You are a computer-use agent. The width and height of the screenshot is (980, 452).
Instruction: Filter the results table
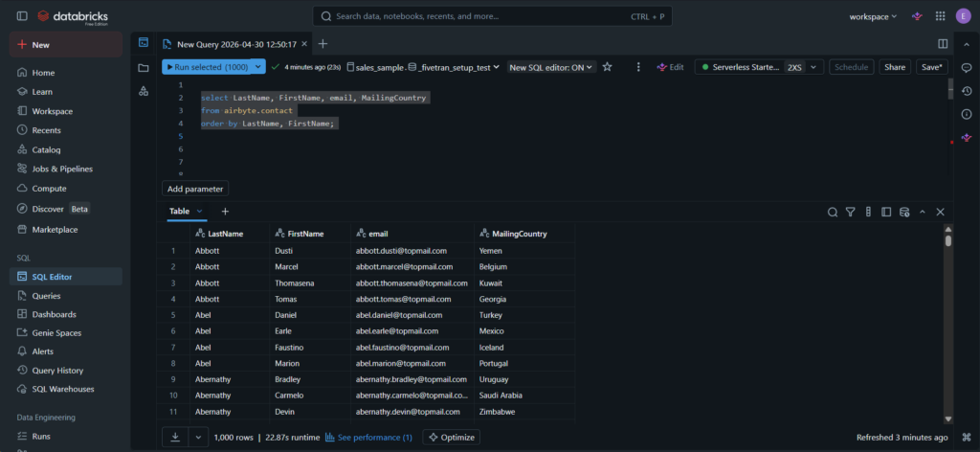[850, 212]
